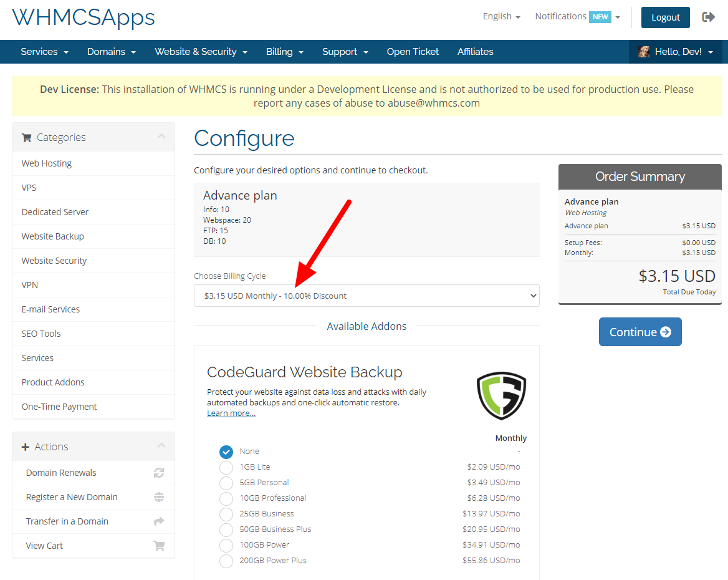Click the user avatar next to Hello, Dev!
The image size is (728, 580).
pos(644,52)
